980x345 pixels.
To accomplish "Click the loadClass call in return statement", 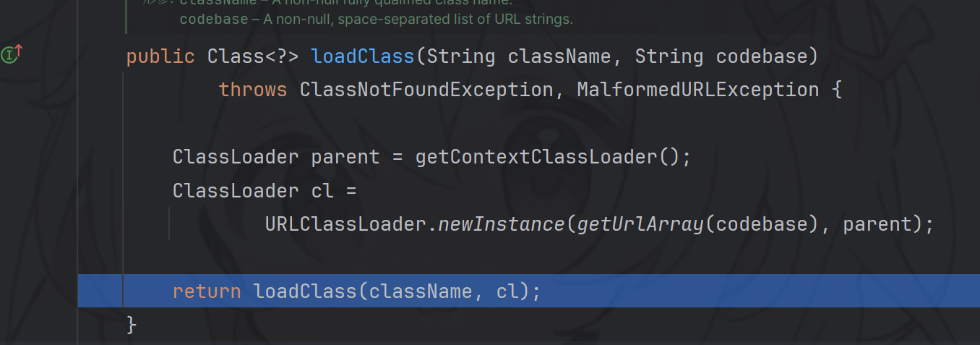I will coord(305,291).
